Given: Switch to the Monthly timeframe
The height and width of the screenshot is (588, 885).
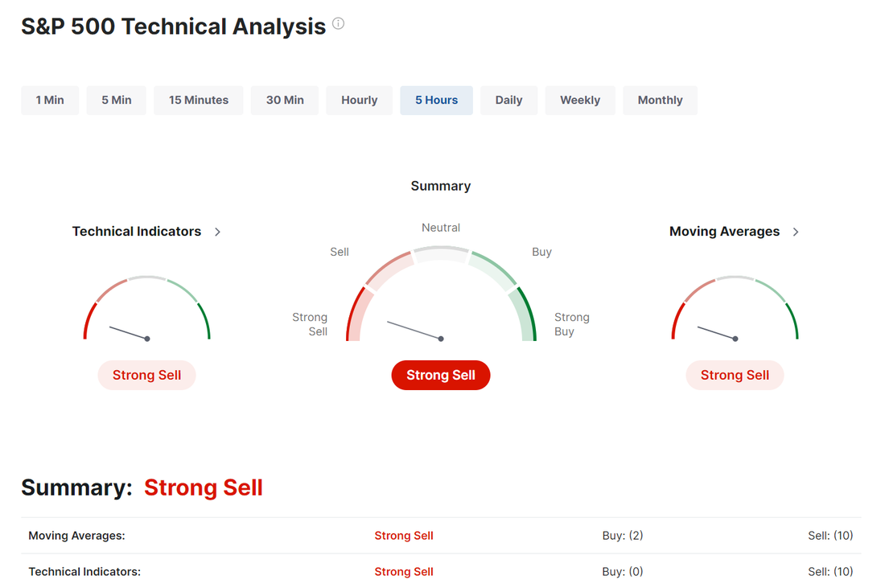Looking at the screenshot, I should [x=661, y=101].
